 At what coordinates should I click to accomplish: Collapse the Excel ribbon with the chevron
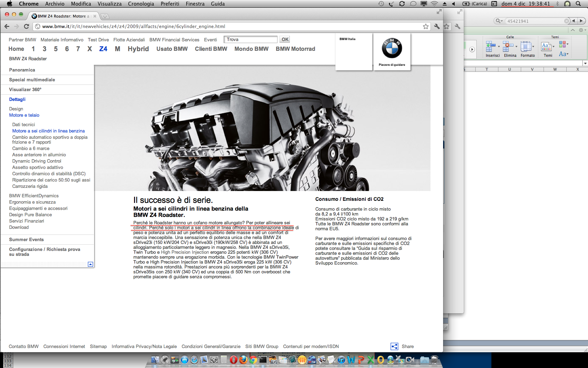(x=573, y=30)
